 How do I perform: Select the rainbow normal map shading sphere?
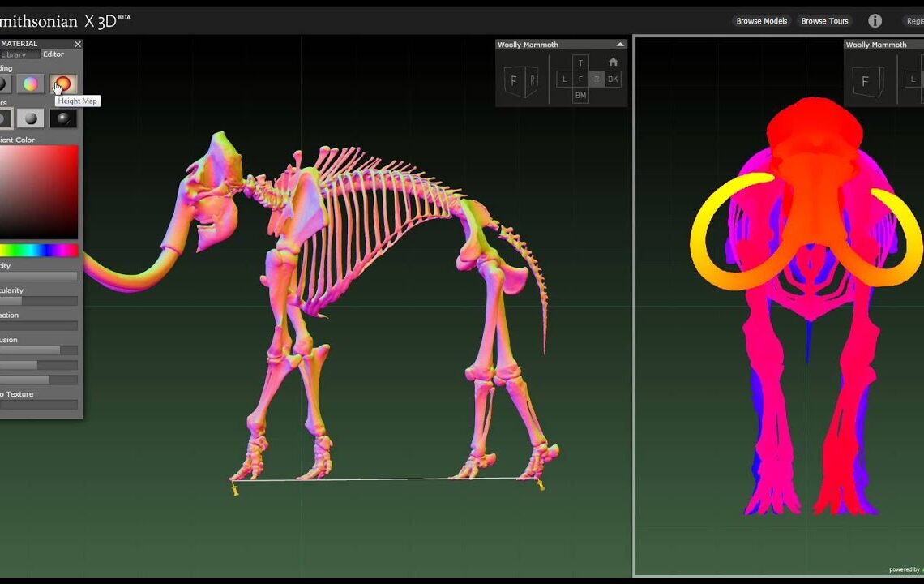tap(30, 84)
